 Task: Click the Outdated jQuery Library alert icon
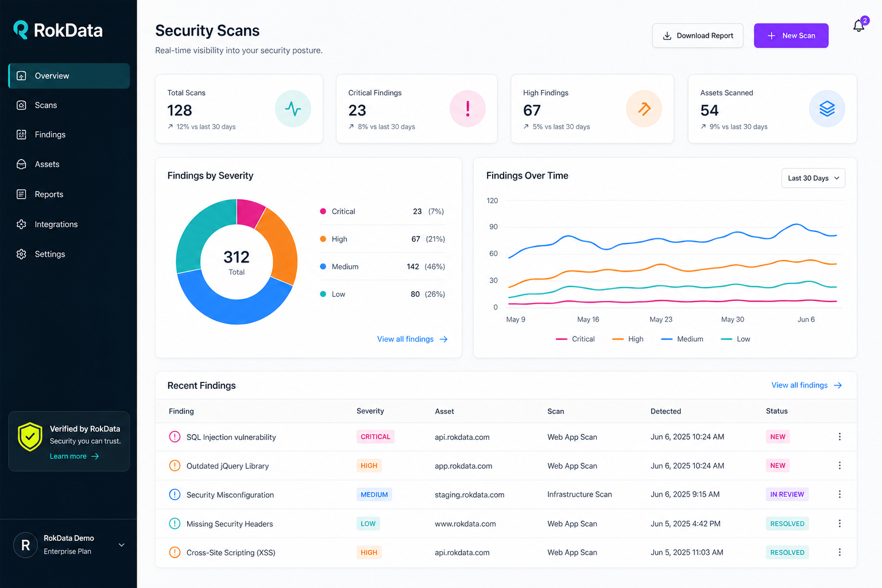point(175,465)
